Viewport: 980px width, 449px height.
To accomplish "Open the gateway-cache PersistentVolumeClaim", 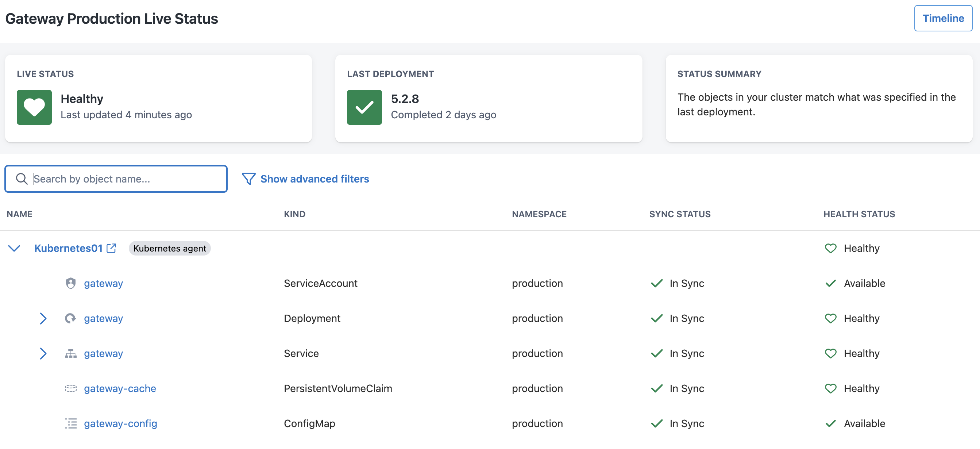I will tap(120, 388).
